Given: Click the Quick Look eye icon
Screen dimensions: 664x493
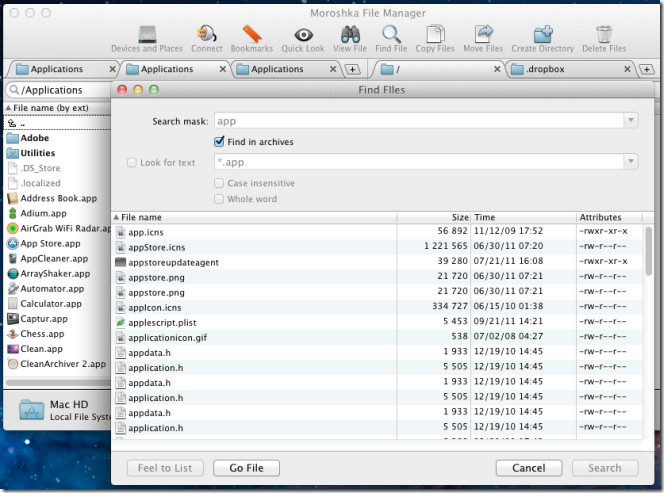Looking at the screenshot, I should [302, 35].
